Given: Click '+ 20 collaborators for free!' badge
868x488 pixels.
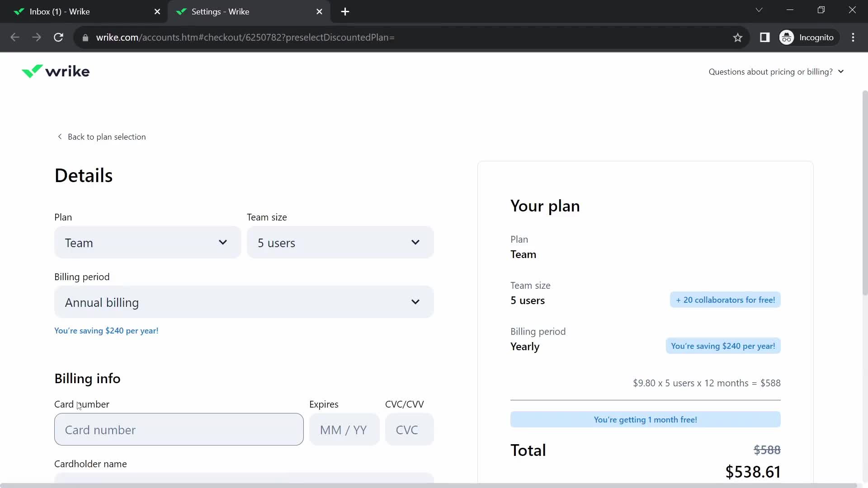Looking at the screenshot, I should [x=725, y=300].
